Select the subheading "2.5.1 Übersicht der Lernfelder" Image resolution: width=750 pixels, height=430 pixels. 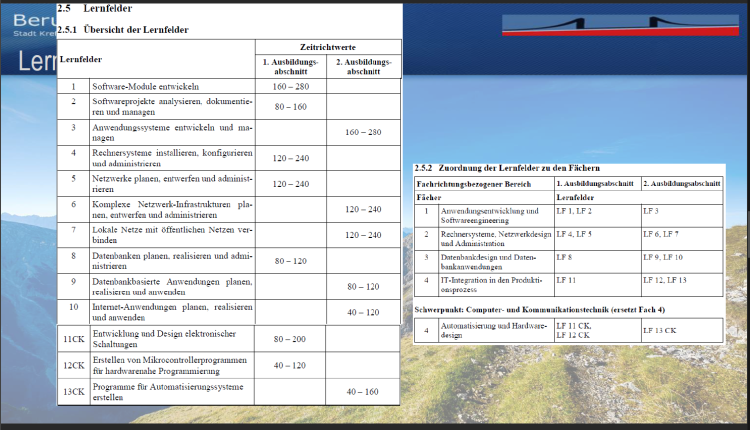(x=123, y=30)
